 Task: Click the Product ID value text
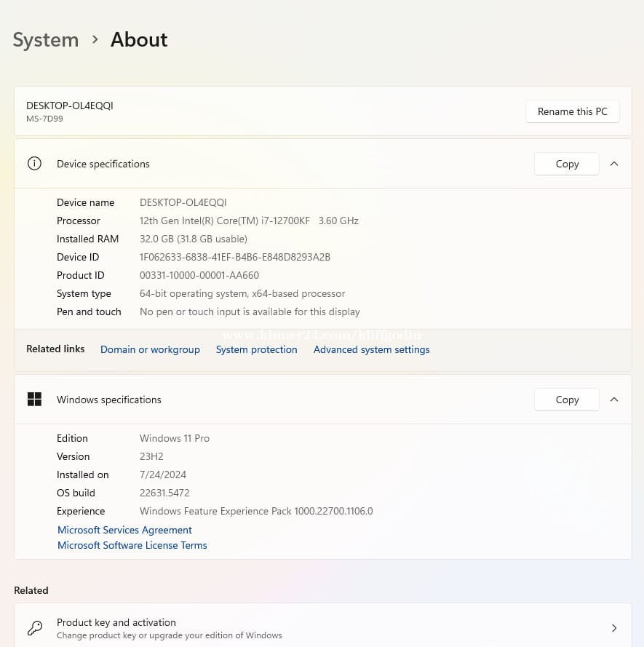[x=199, y=275]
